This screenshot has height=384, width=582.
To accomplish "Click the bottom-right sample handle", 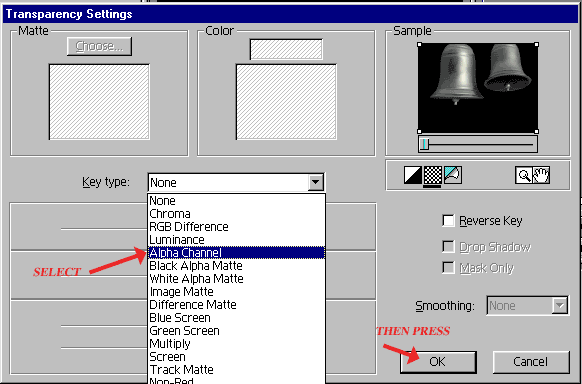I will pos(536,131).
